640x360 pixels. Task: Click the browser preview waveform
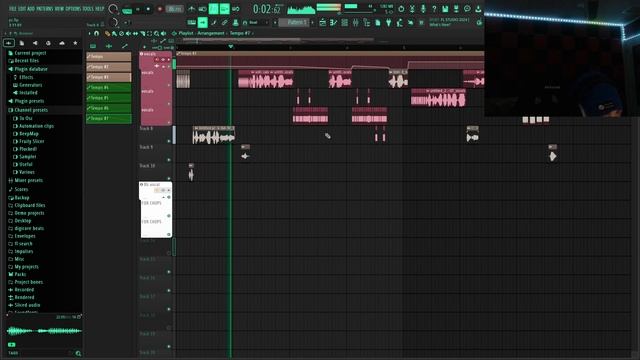44,331
